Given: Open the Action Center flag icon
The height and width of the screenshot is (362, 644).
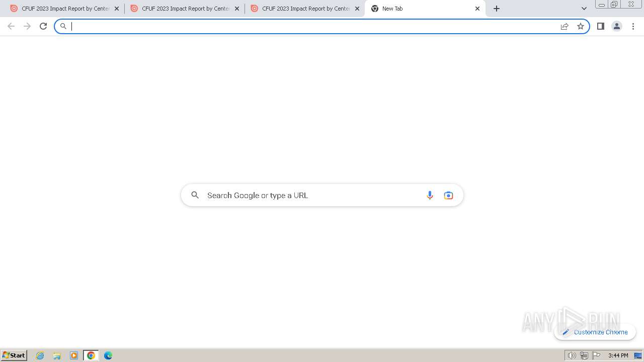Looking at the screenshot, I should click(596, 355).
